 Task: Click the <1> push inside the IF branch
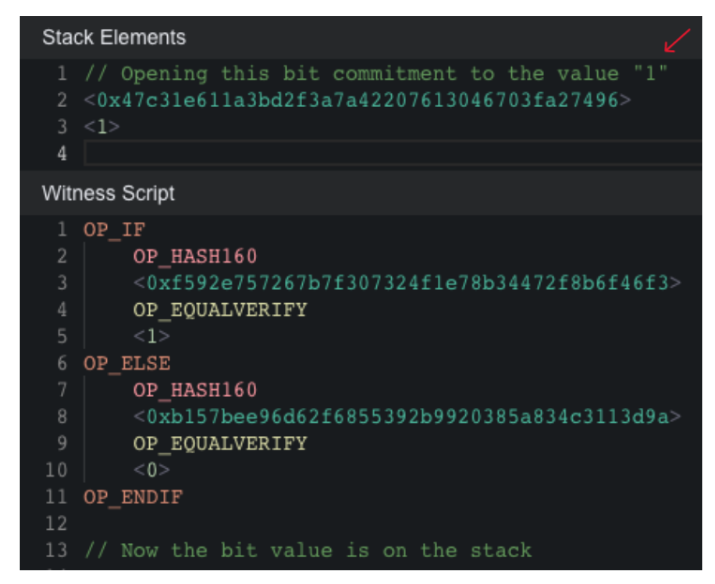tap(151, 336)
